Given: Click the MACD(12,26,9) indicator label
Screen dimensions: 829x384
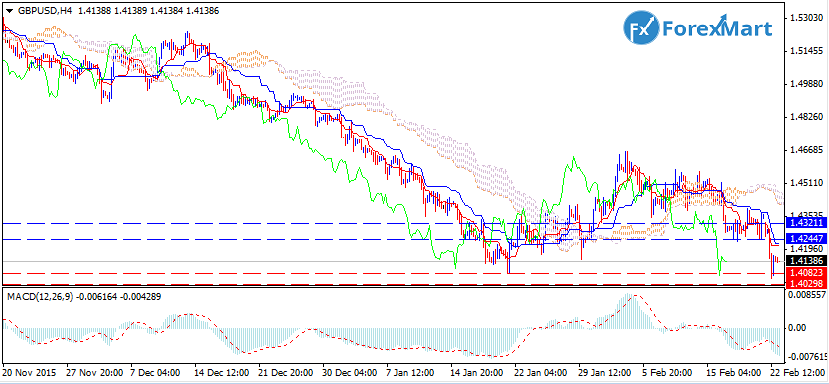Looking at the screenshot, I should pos(40,297).
